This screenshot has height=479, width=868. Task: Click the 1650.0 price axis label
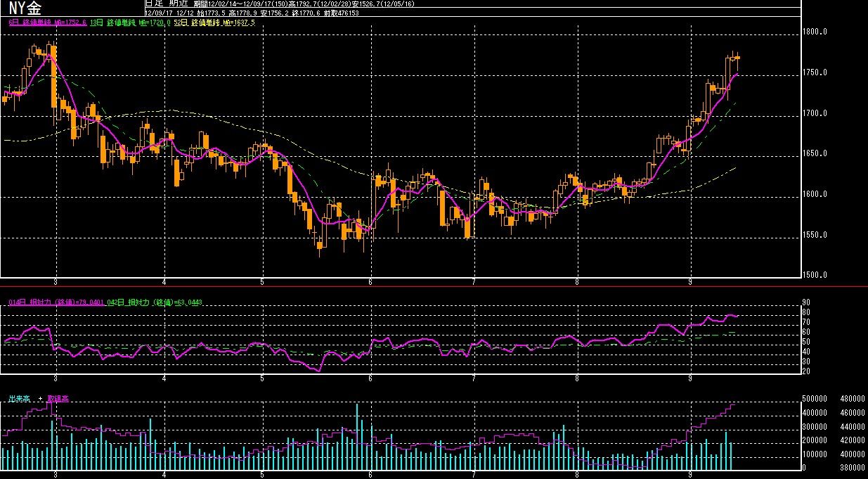(815, 154)
